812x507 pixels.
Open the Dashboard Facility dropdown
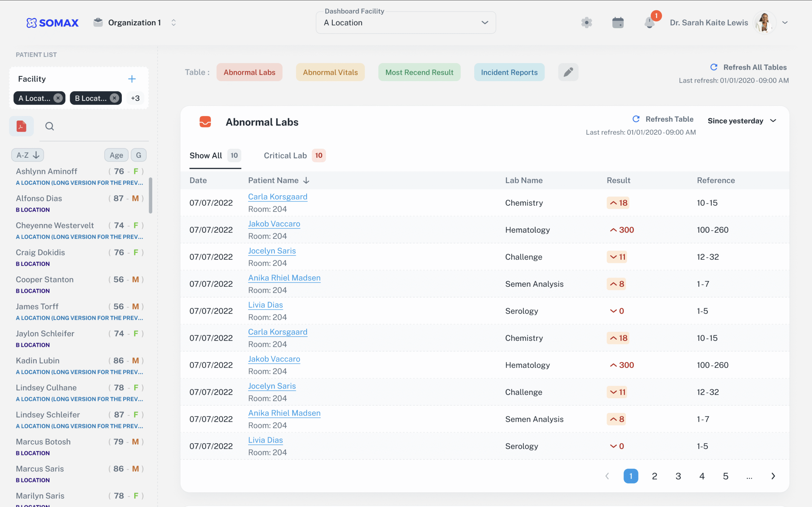(x=405, y=22)
